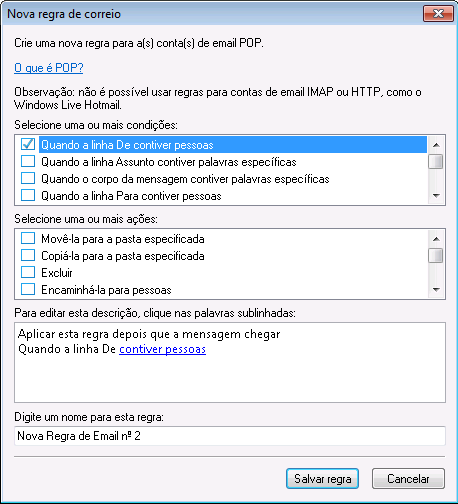Click the rule name text field
The image size is (458, 504).
[230, 436]
